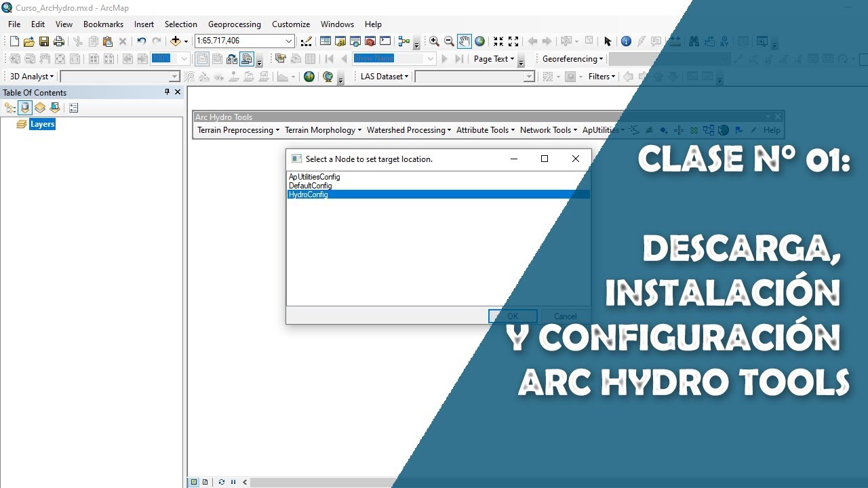This screenshot has width=868, height=488.
Task: Expand the Add Data arrow menu
Action: point(186,41)
